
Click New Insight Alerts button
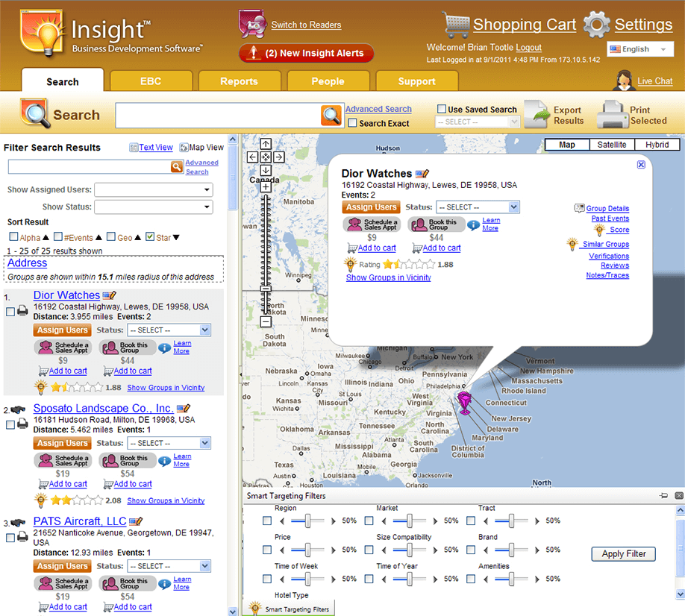[x=306, y=53]
